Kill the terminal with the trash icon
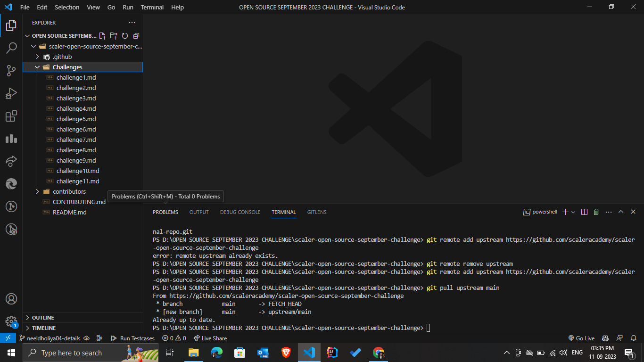The width and height of the screenshot is (644, 362). [596, 212]
